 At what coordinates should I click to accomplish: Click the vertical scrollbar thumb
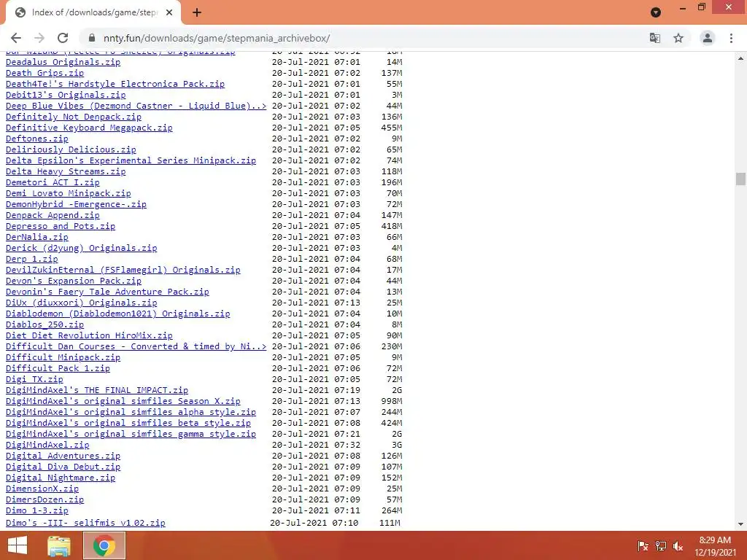[x=740, y=179]
